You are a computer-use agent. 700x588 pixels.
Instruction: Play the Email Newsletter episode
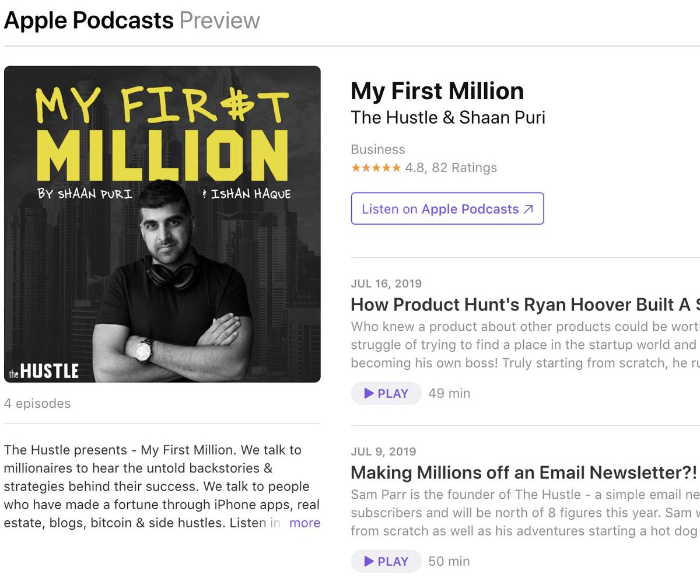386,561
